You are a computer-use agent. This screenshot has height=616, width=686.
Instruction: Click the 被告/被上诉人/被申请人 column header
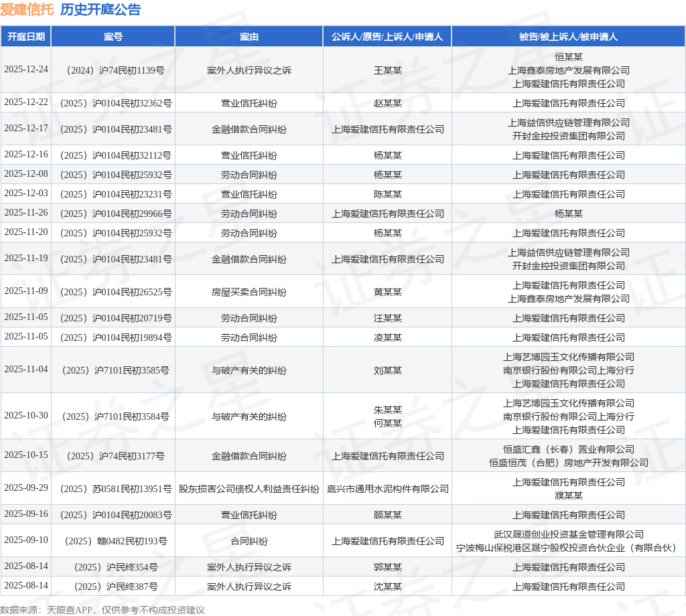pyautogui.click(x=568, y=37)
